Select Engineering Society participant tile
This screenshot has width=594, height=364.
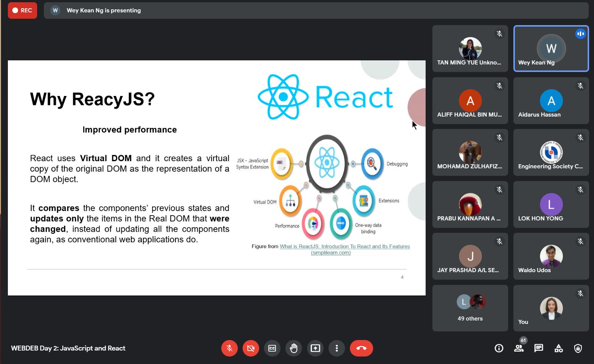click(x=551, y=153)
